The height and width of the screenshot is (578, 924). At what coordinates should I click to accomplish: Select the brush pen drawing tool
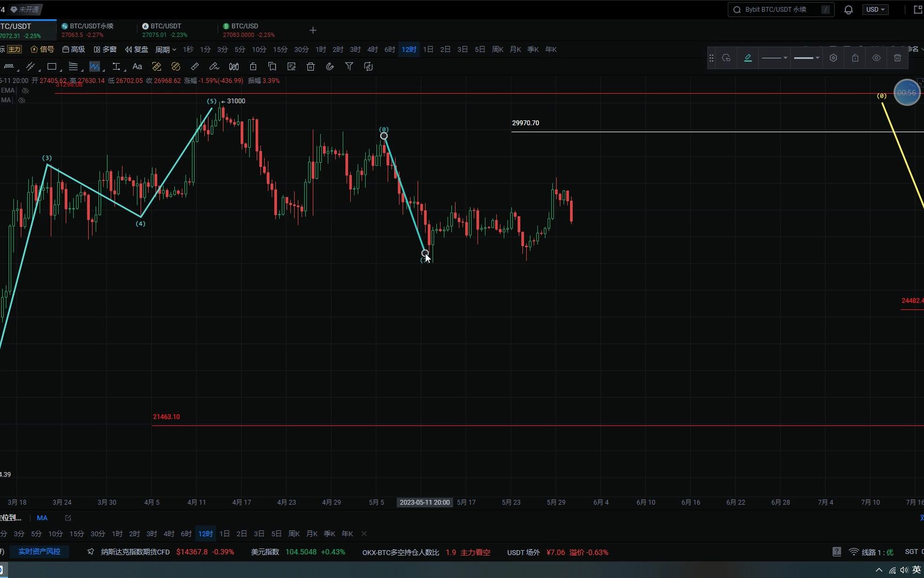click(x=214, y=66)
